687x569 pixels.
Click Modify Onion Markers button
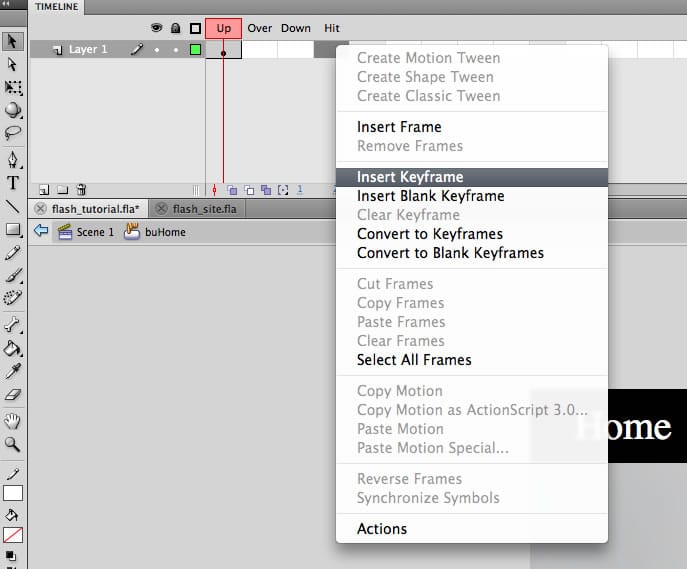tap(283, 190)
